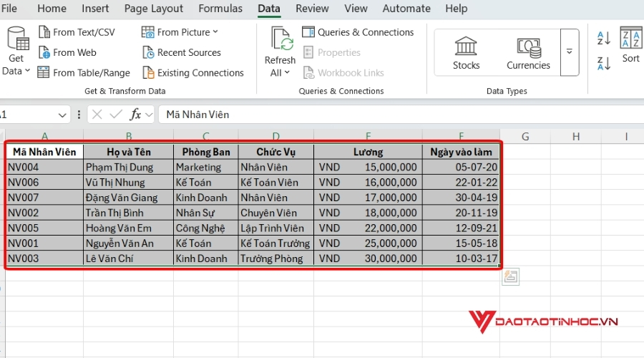Select the Currencies data type
Screen dimensions: 644x358
[x=528, y=53]
